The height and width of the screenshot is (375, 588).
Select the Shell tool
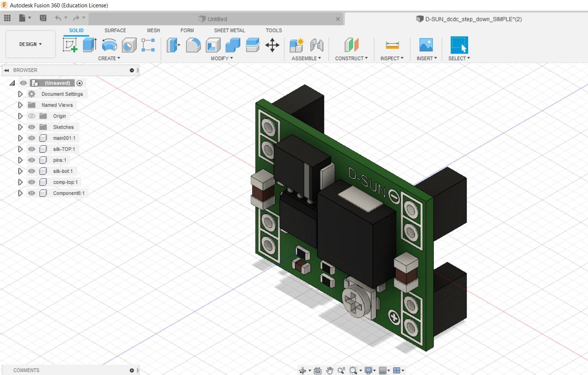(x=213, y=45)
